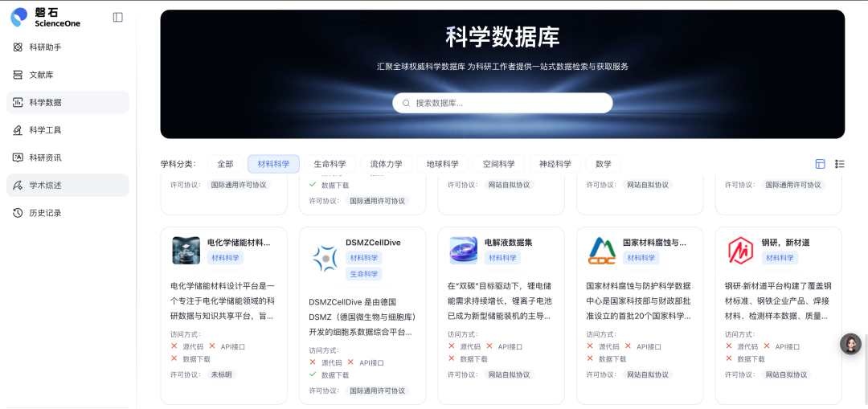Filter by 生命科学 category

click(330, 164)
